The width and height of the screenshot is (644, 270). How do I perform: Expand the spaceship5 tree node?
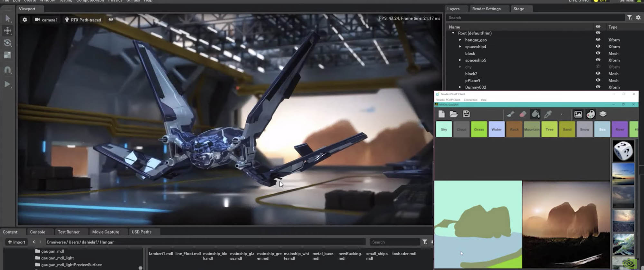460,60
